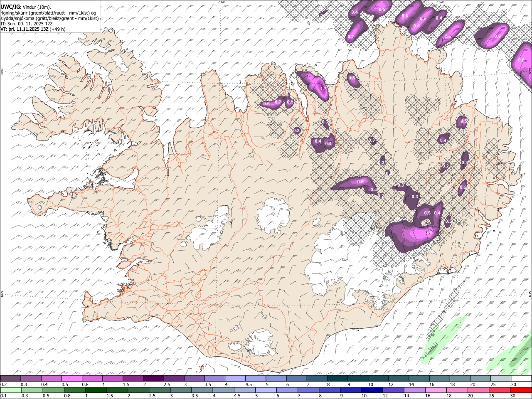Click the bright red swatch in rain legend

(x=521, y=390)
